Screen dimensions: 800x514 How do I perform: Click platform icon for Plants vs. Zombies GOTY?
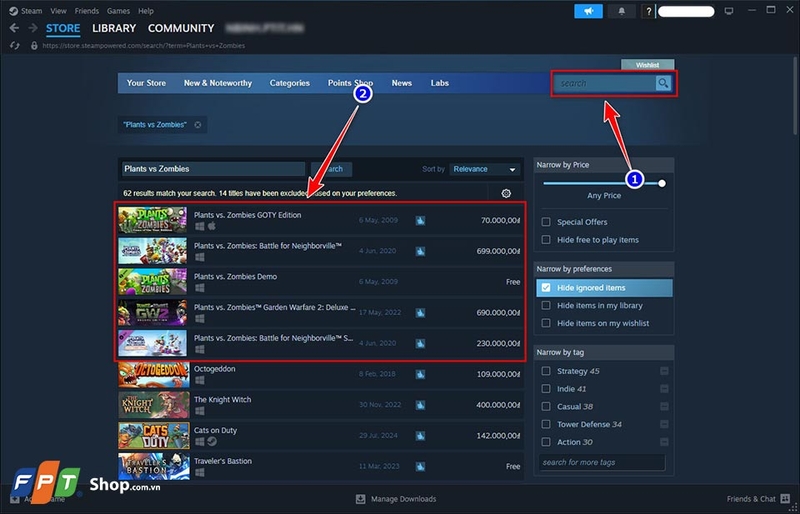point(199,226)
